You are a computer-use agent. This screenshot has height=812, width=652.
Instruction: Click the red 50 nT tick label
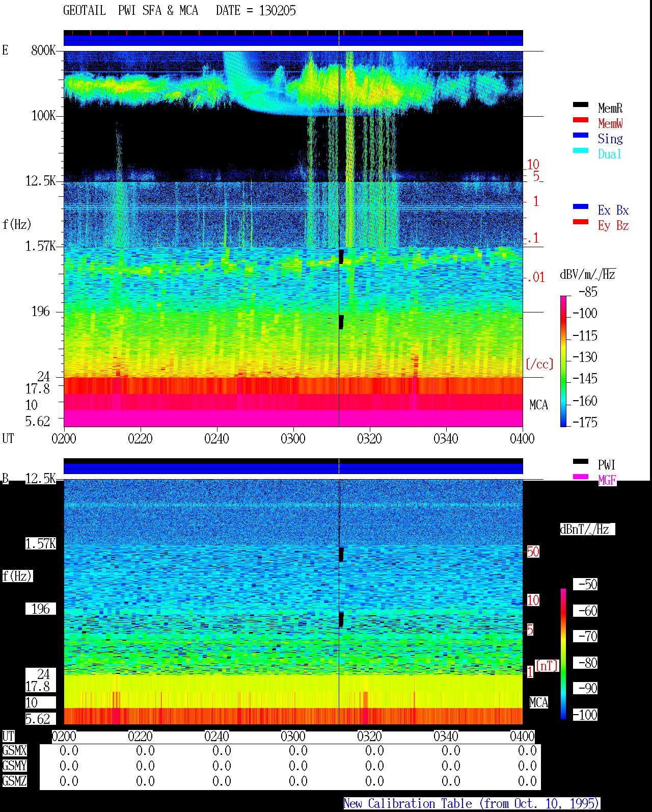tap(533, 552)
